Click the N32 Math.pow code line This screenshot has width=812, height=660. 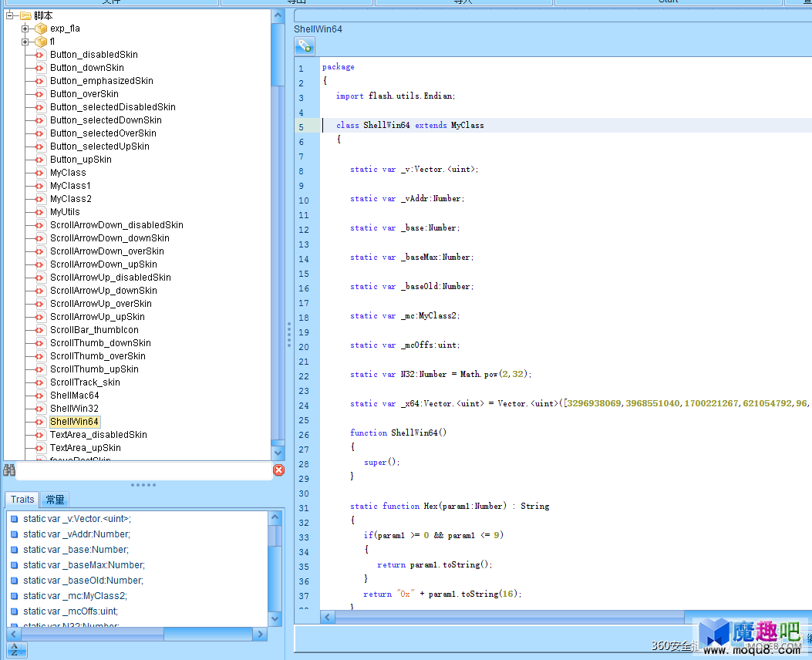coord(440,374)
